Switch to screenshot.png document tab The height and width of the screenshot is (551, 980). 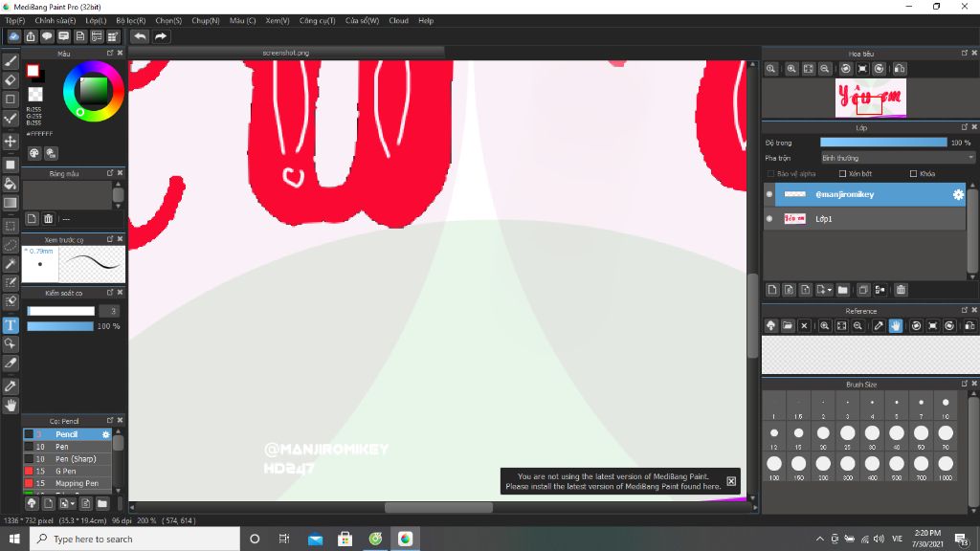click(286, 54)
